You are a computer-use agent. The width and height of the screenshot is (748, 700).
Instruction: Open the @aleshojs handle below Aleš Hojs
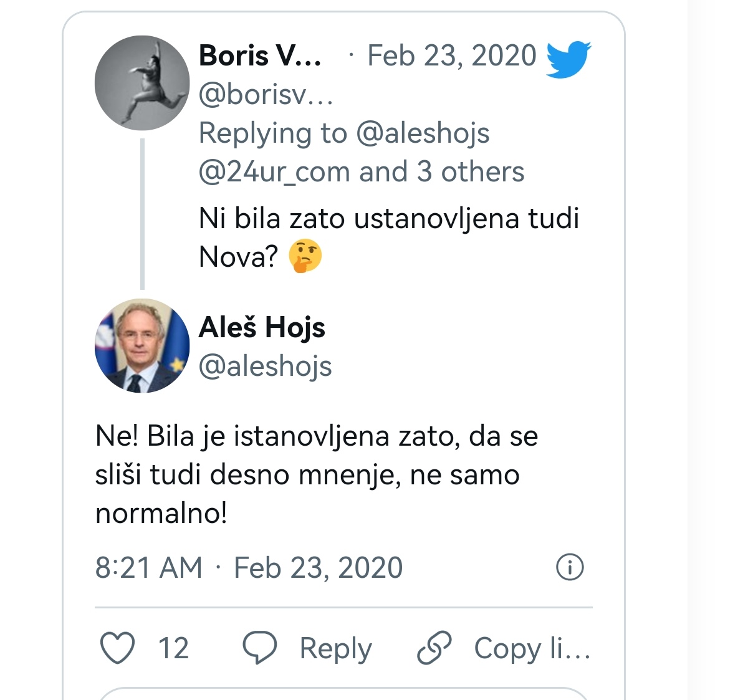click(266, 367)
